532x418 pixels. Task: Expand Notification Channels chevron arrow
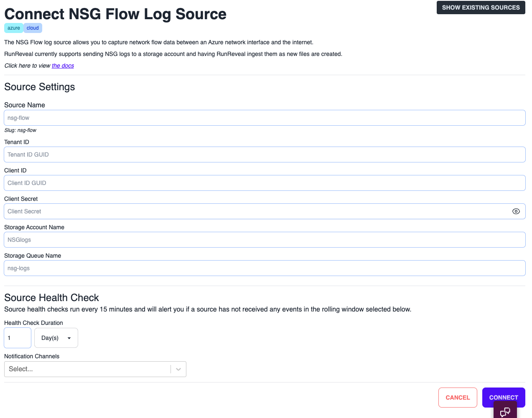click(x=178, y=369)
